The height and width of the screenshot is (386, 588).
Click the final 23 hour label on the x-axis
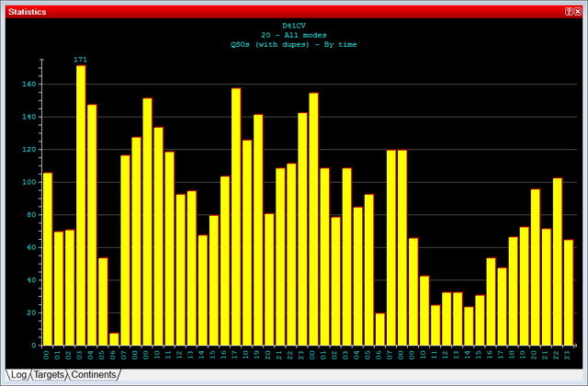[x=568, y=354]
